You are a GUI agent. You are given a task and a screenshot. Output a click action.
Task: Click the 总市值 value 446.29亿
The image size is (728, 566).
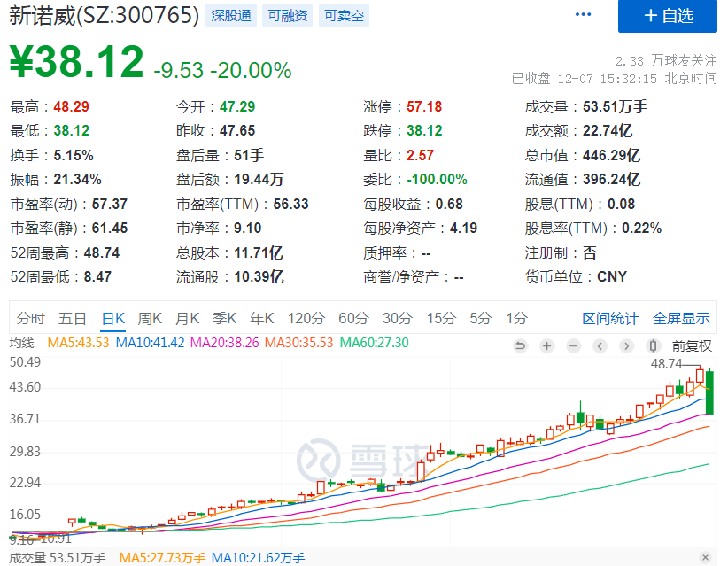[611, 155]
